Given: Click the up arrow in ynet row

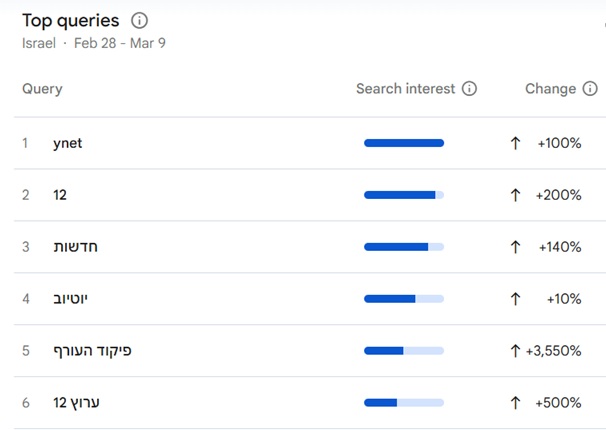Looking at the screenshot, I should [516, 143].
